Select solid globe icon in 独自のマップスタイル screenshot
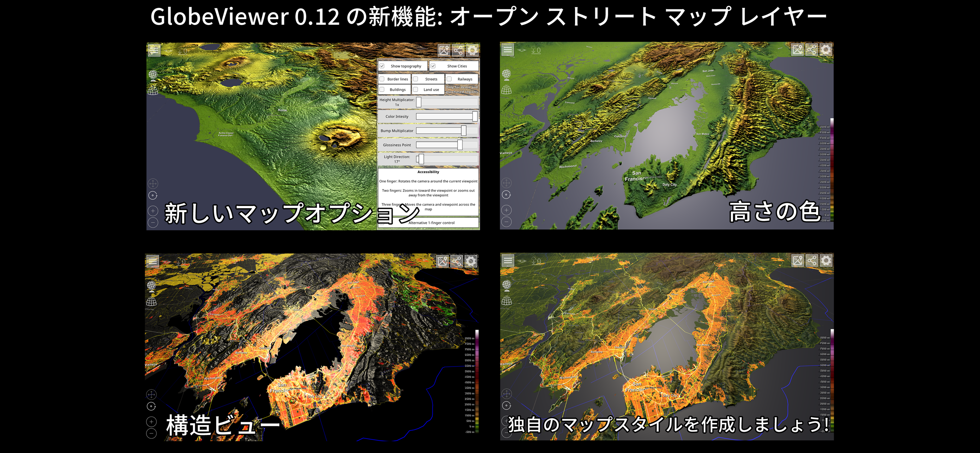Viewport: 980px width, 453px height. 507,285
